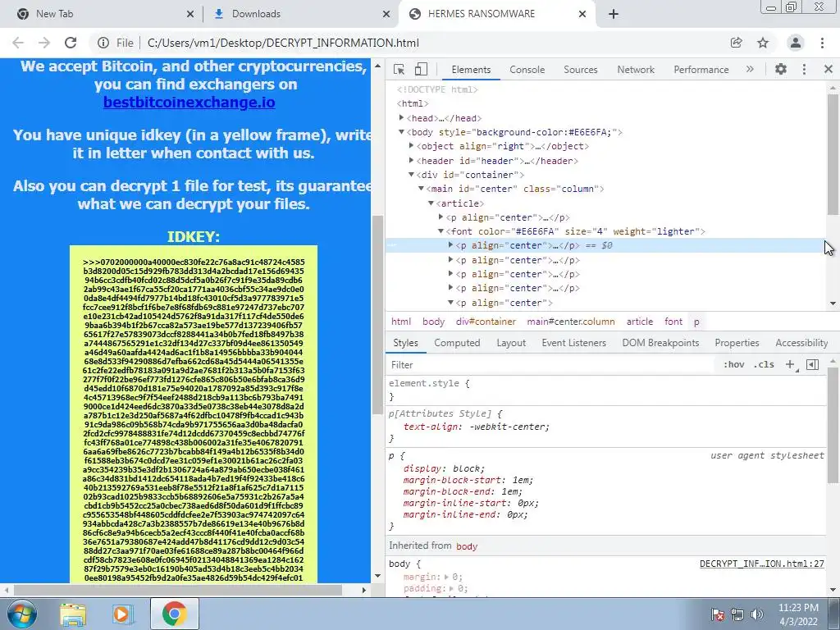Switch to the Computed styles tab
840x630 pixels.
pos(457,343)
